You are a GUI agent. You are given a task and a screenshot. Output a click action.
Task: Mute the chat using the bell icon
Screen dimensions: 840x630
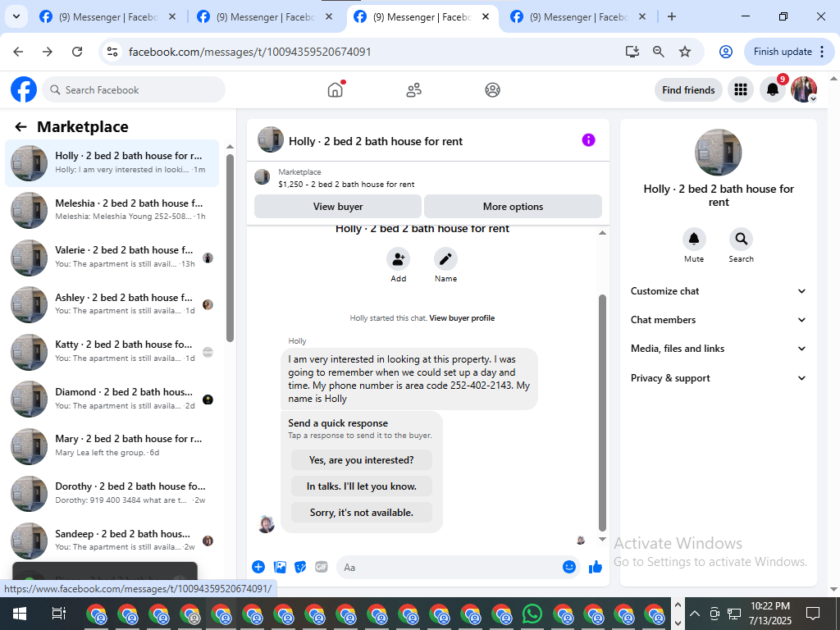pyautogui.click(x=694, y=239)
